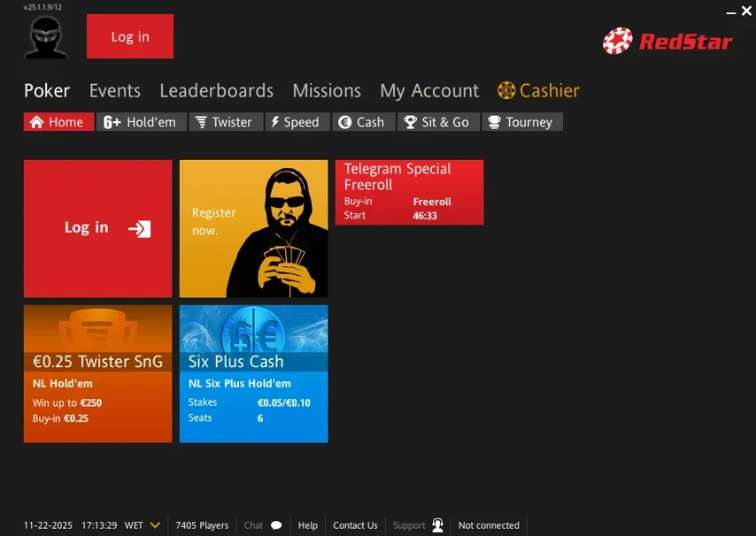Open the Sit & Go tab
The image size is (756, 536).
(437, 122)
